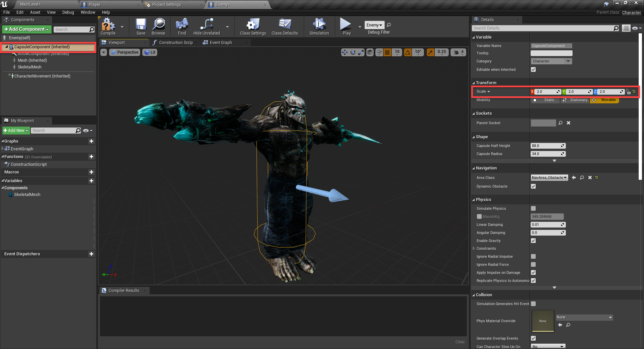Enable Simulate Physics checkbox

[x=533, y=208]
